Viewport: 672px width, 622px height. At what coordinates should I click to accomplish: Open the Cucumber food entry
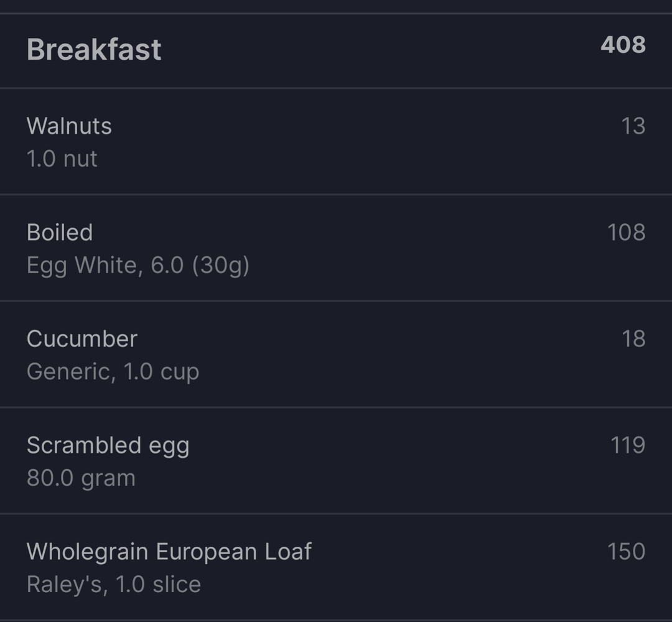336,355
